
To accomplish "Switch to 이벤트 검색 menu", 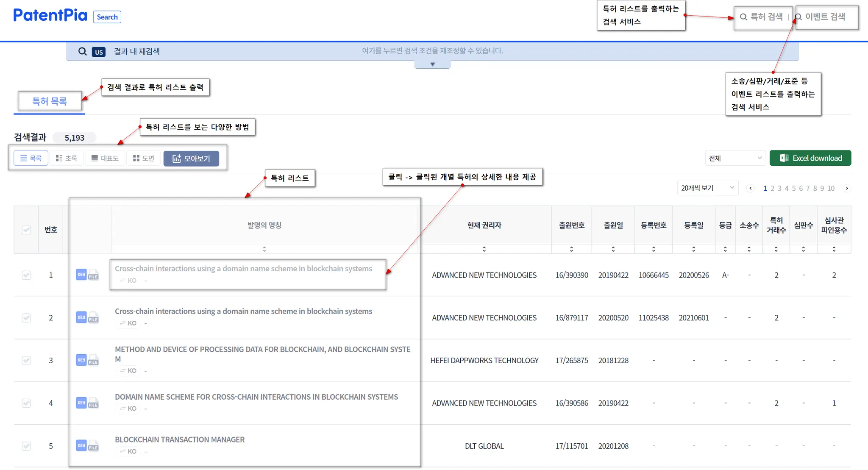I will [824, 17].
